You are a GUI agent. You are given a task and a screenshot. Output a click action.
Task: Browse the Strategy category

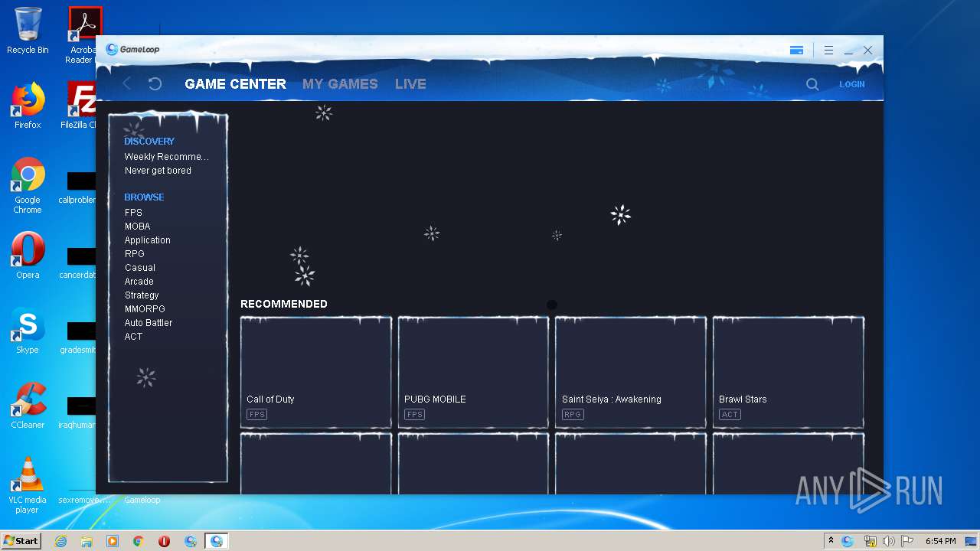(142, 295)
